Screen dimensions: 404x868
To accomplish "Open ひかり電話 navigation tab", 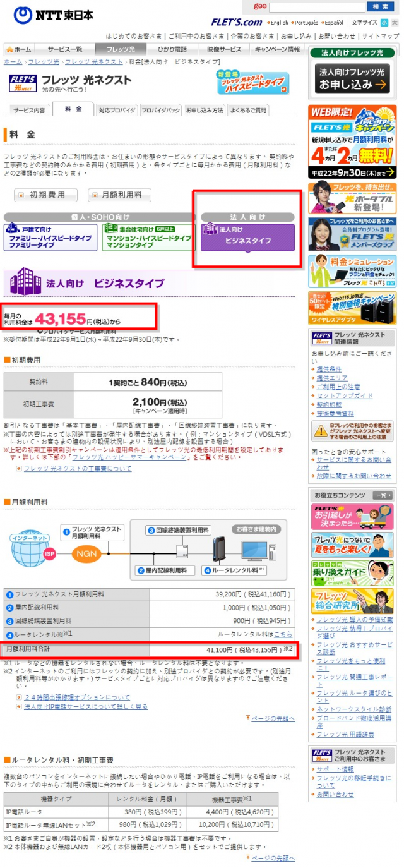I will [x=172, y=49].
